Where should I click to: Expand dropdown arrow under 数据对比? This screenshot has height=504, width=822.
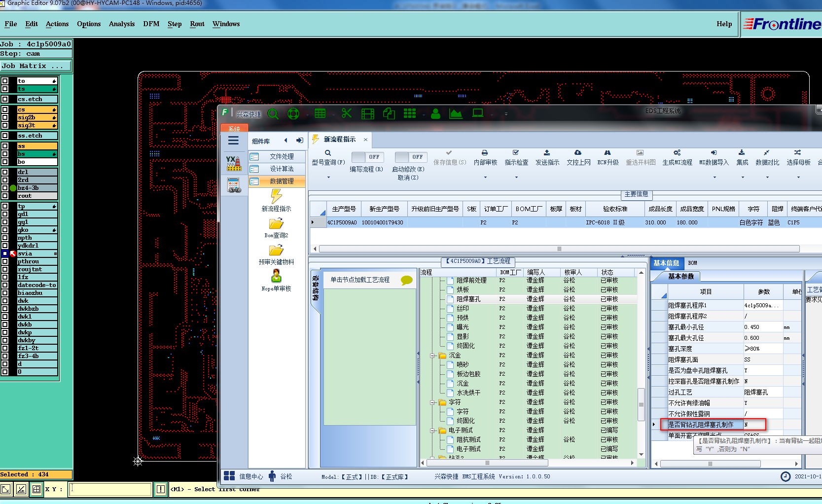click(767, 177)
